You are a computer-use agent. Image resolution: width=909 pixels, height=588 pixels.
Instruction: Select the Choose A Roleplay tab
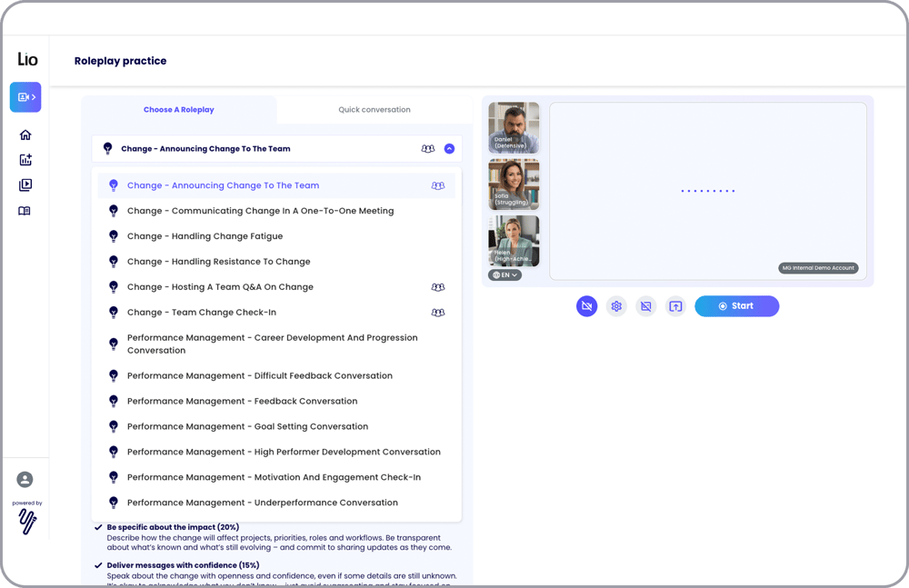(179, 110)
